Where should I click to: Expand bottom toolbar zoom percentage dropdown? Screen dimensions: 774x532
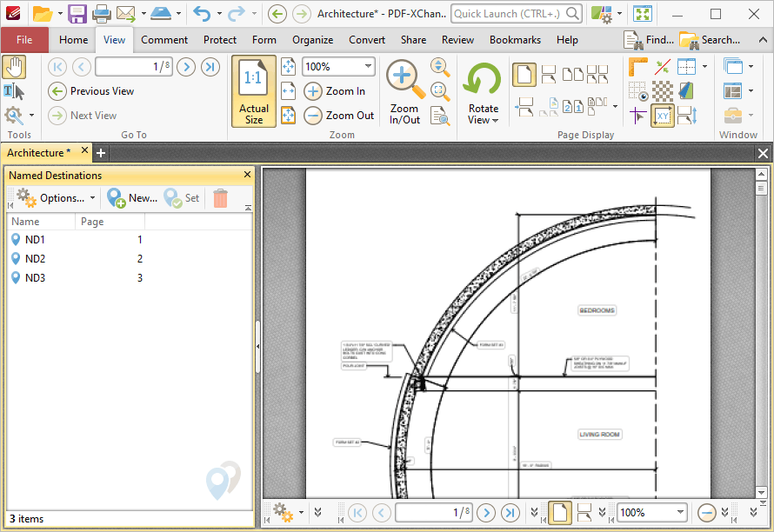tap(680, 512)
